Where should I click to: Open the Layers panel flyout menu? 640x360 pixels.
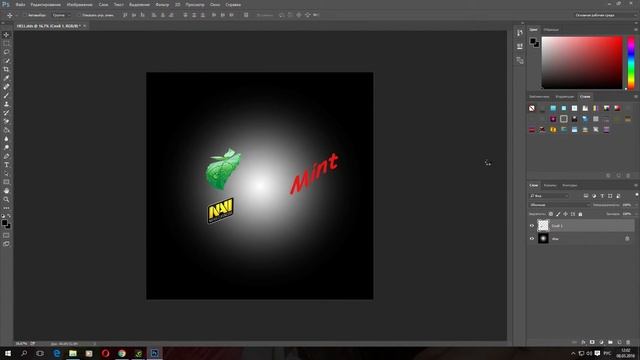click(636, 185)
